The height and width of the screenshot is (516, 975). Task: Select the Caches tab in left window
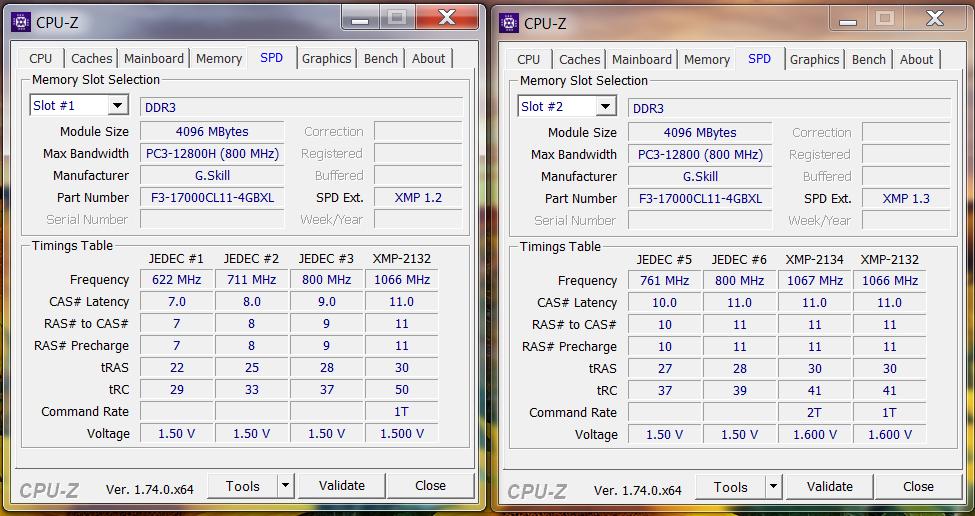tap(92, 58)
